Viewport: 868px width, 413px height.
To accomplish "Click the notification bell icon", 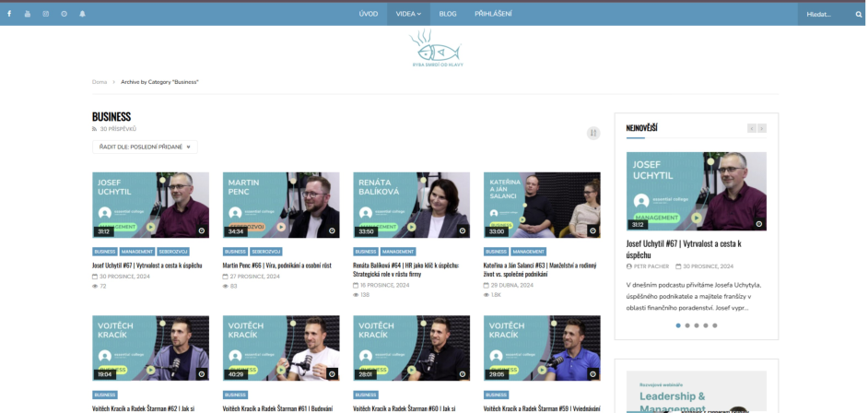I will (83, 14).
